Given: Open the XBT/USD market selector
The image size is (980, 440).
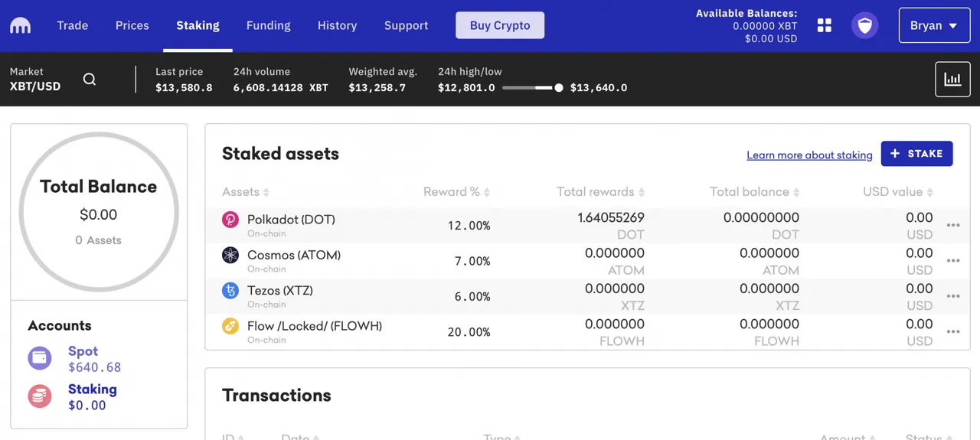Looking at the screenshot, I should [x=35, y=79].
